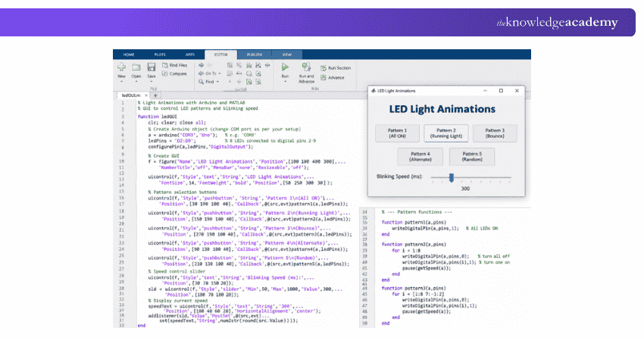Click the 'function pattern3(a,pins)' line
644x341 pixels.
(x=414, y=289)
